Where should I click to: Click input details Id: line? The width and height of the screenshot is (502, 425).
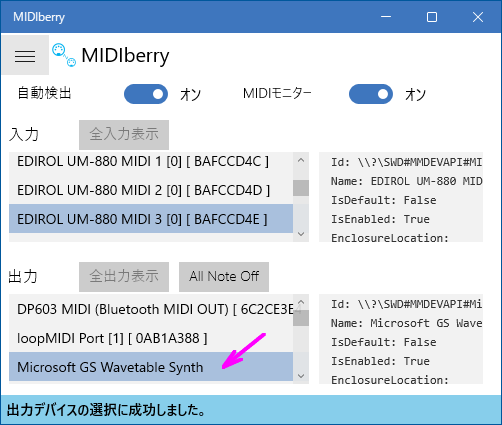tap(406, 162)
